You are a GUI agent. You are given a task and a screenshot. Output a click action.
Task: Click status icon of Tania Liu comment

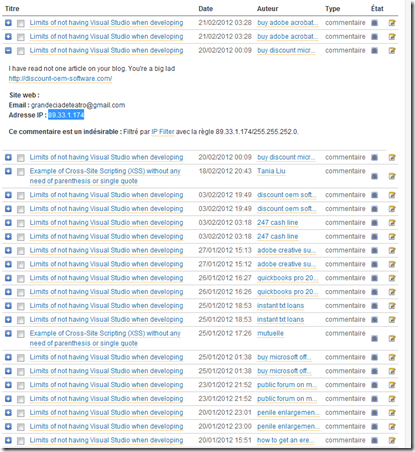coord(375,176)
